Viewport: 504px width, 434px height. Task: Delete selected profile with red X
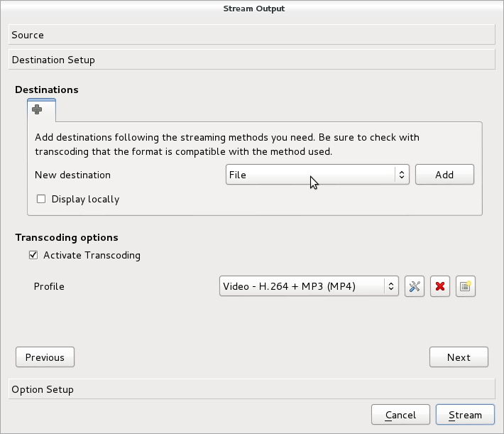[440, 286]
